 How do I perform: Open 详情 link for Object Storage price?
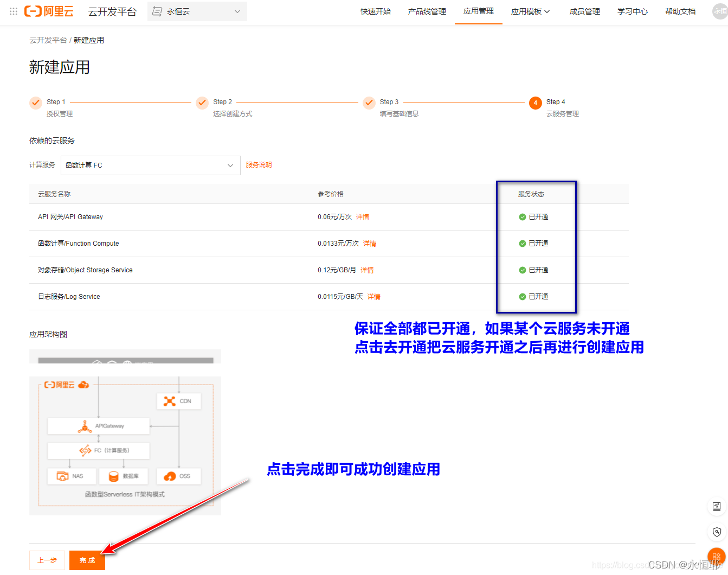point(367,270)
